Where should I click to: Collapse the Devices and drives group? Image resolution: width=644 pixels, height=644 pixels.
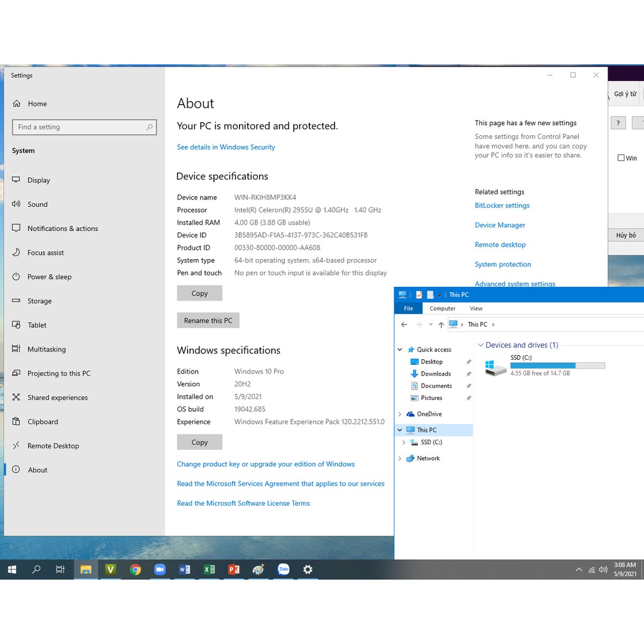480,345
